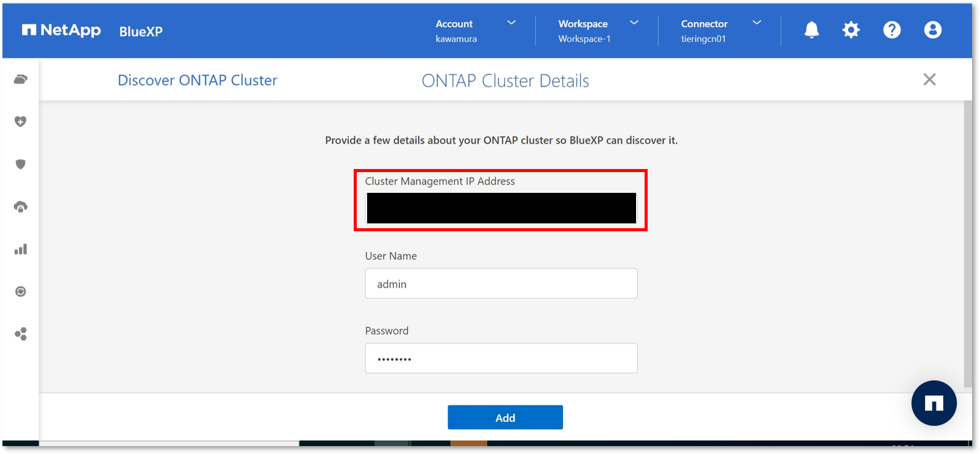Click the ONTAP Cluster Details heading
The image size is (980, 454).
(x=505, y=81)
